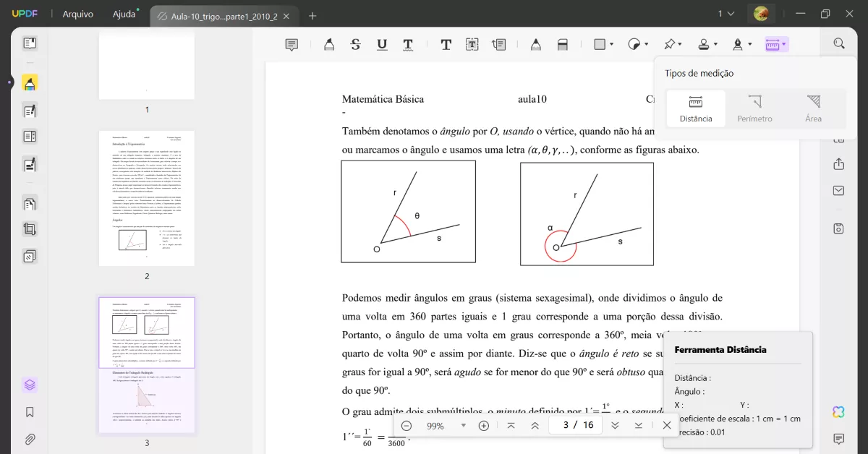Switch measurement type to Perímetro
The width and height of the screenshot is (868, 454).
pyautogui.click(x=754, y=108)
